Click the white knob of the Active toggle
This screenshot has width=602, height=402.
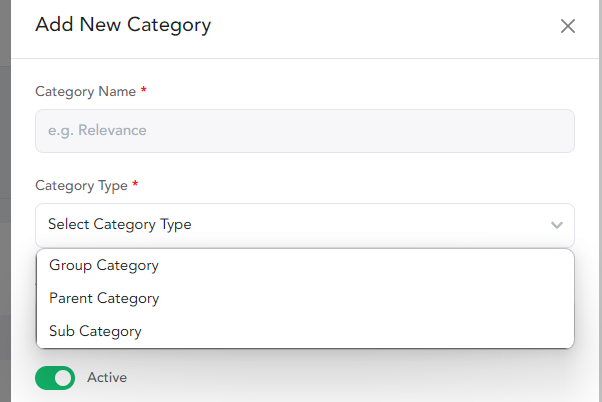click(63, 378)
